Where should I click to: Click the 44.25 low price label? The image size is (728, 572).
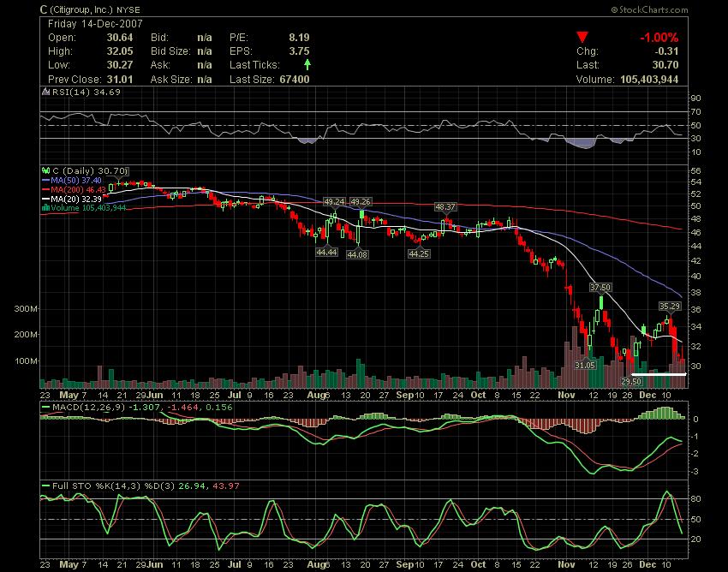(x=419, y=253)
